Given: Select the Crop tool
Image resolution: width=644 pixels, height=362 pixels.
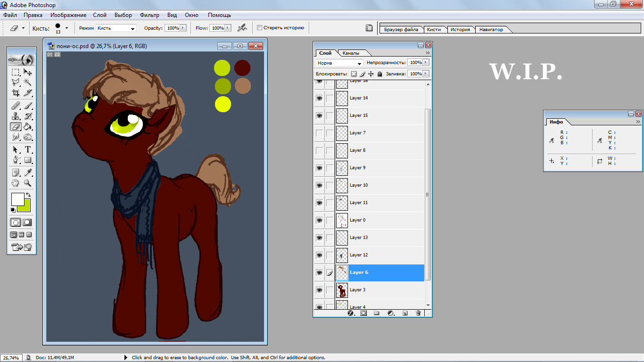Looking at the screenshot, I should pos(16,93).
